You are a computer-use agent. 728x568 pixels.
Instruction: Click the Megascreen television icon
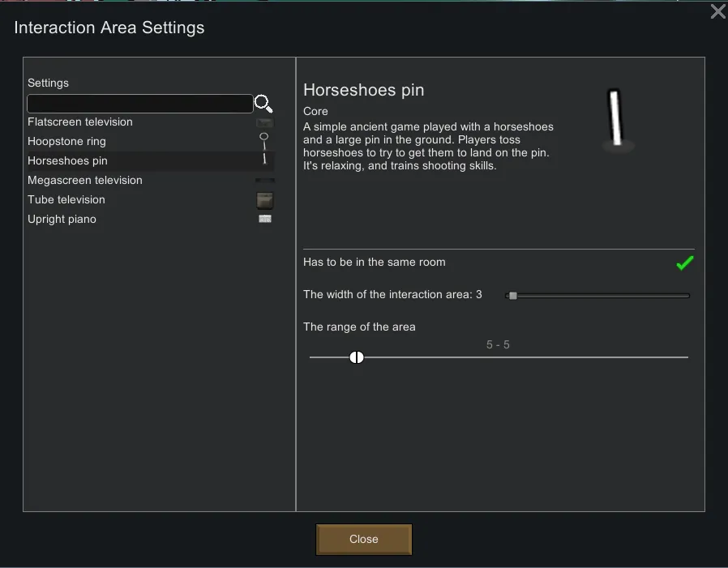pos(264,180)
